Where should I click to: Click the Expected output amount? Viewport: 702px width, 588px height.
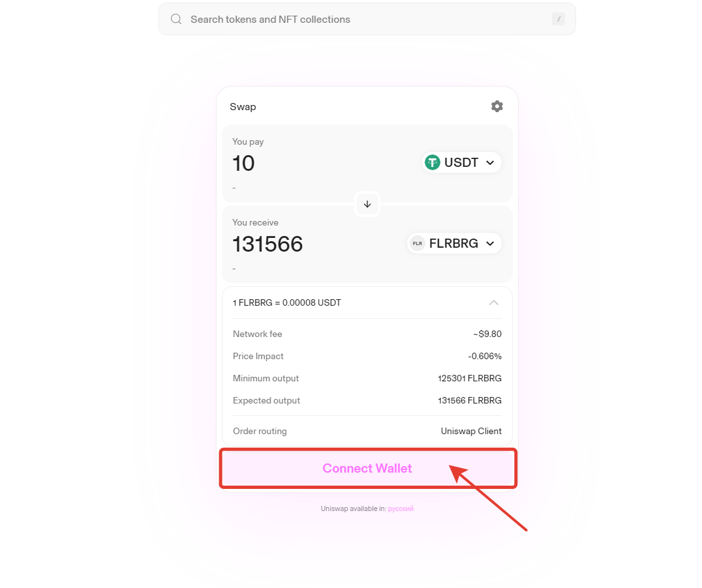[470, 400]
